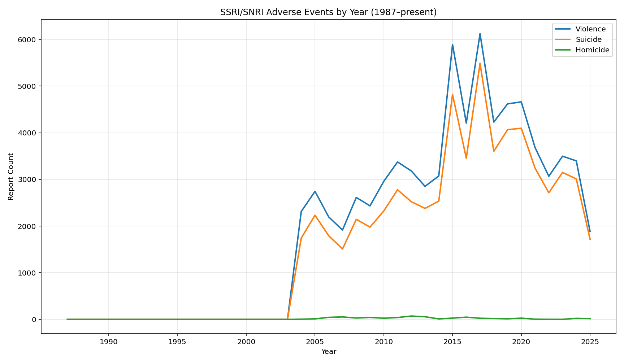The width and height of the screenshot is (624, 364).
Task: Select the Violence label in the legend
Action: coord(590,29)
